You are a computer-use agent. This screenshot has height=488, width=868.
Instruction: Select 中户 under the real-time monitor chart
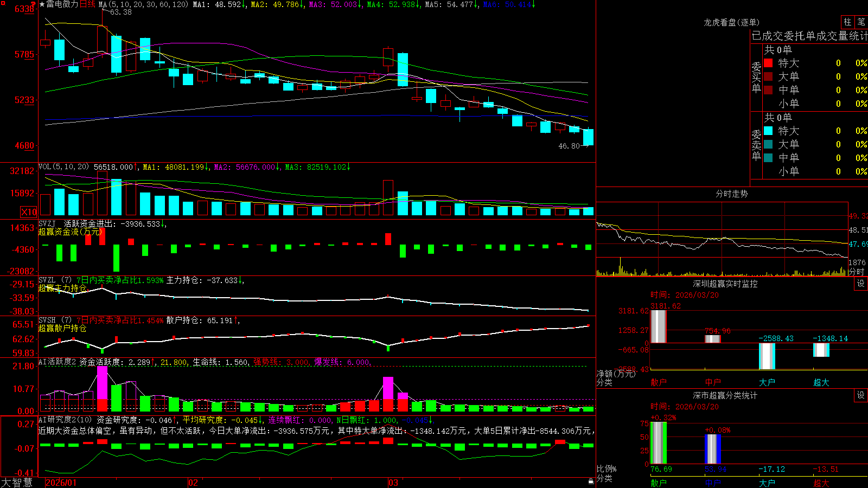[713, 382]
